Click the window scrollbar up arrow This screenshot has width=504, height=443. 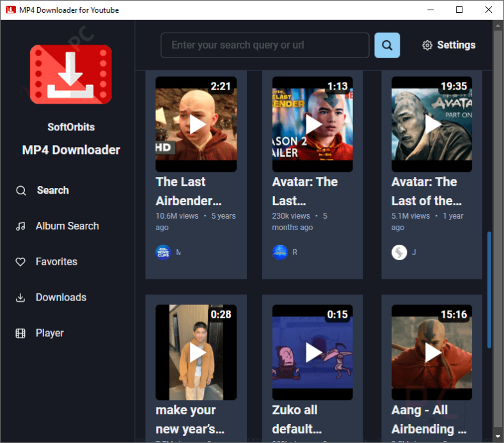pyautogui.click(x=498, y=25)
